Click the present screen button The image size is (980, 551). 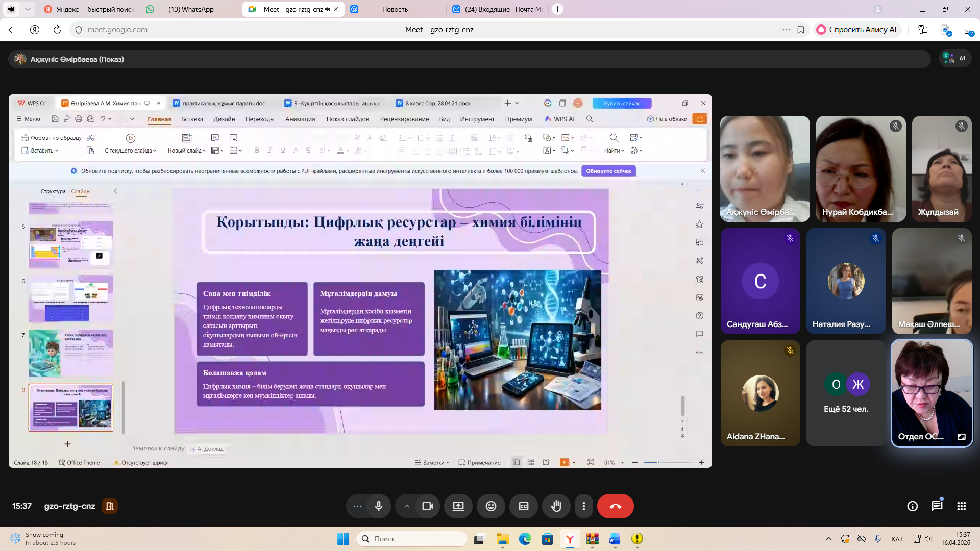click(458, 506)
